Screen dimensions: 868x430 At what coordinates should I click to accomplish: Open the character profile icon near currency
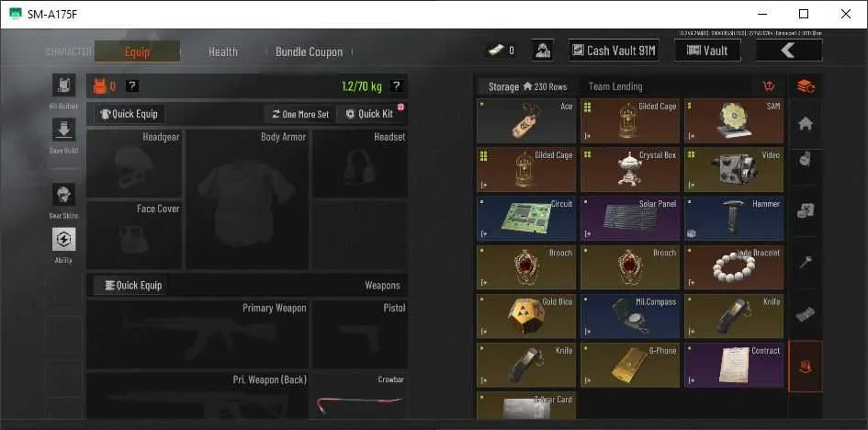pos(542,51)
